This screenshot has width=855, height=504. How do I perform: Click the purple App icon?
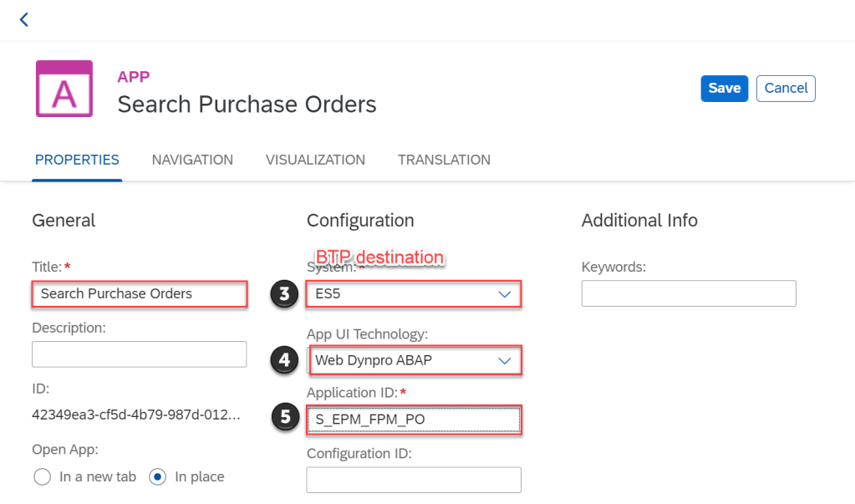[64, 89]
